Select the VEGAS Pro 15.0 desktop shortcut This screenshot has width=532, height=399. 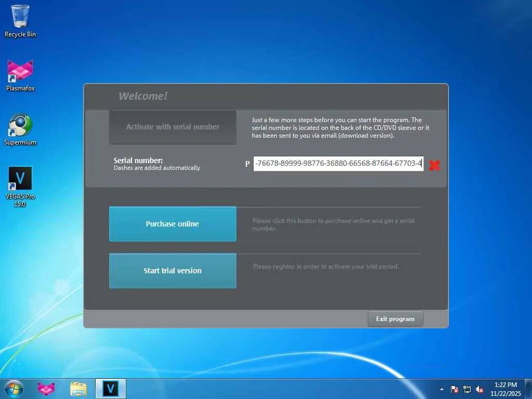point(20,187)
